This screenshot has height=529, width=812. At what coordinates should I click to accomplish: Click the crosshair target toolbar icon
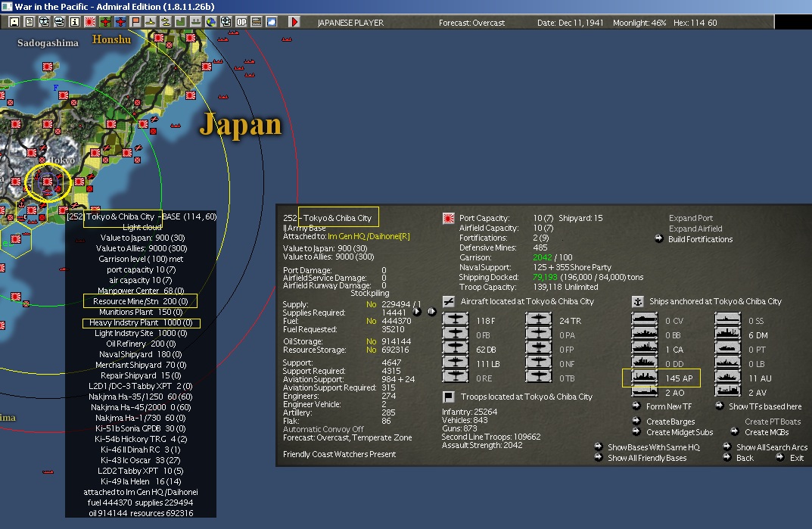point(226,22)
